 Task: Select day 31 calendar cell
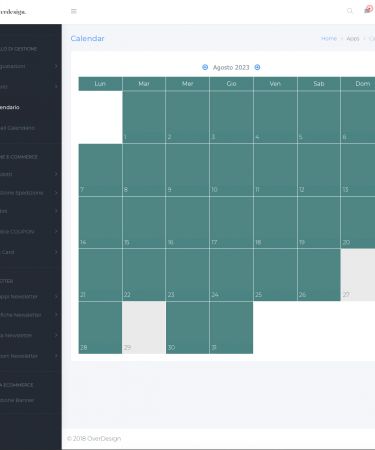(231, 328)
